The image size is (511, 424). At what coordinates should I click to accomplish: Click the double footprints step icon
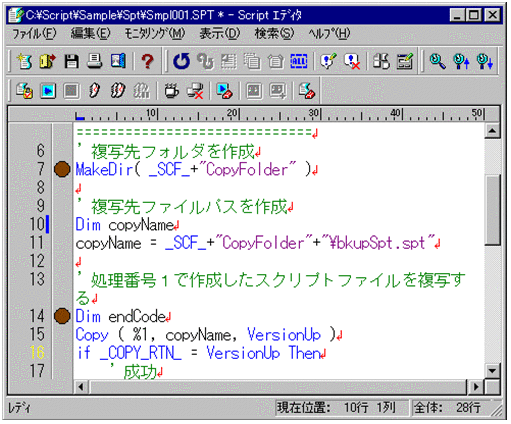click(118, 91)
